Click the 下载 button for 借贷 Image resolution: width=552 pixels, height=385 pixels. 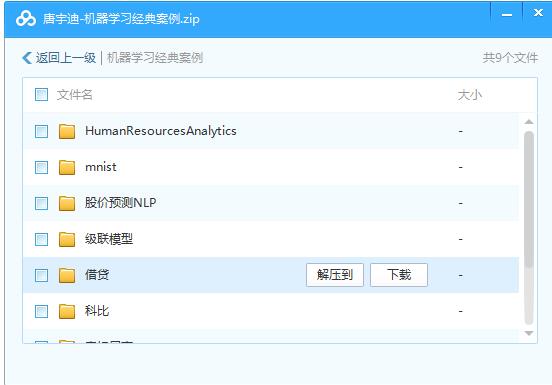(x=399, y=275)
